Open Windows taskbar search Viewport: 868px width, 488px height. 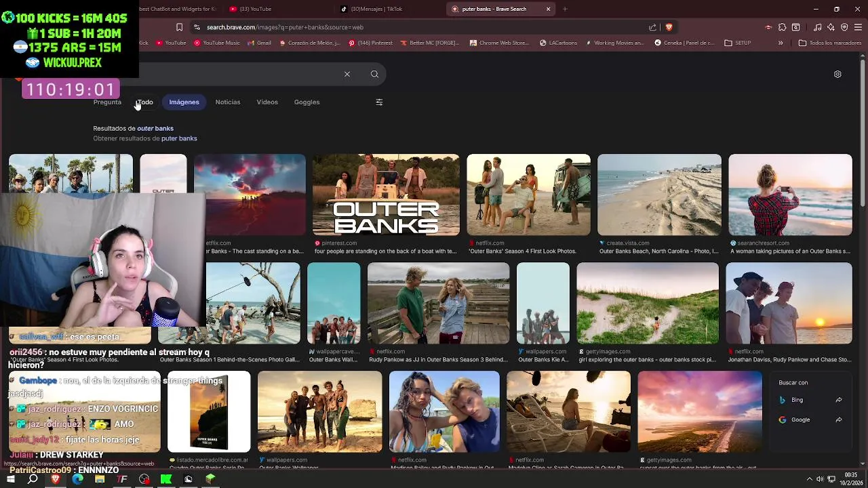pyautogui.click(x=33, y=479)
